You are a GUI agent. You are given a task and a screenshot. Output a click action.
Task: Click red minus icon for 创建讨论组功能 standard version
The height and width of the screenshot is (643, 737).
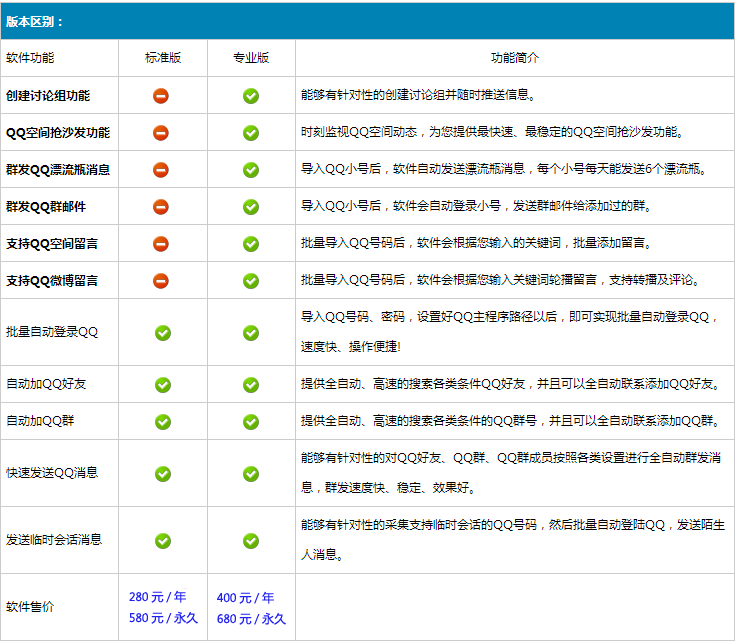(161, 96)
